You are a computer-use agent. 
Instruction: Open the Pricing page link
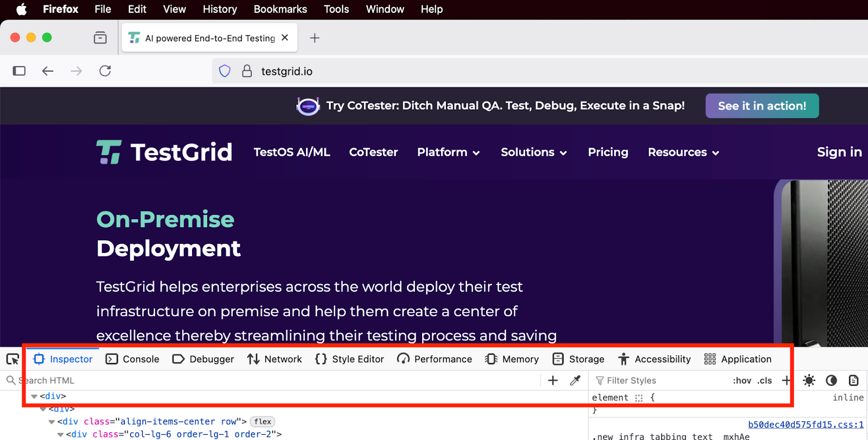tap(608, 152)
